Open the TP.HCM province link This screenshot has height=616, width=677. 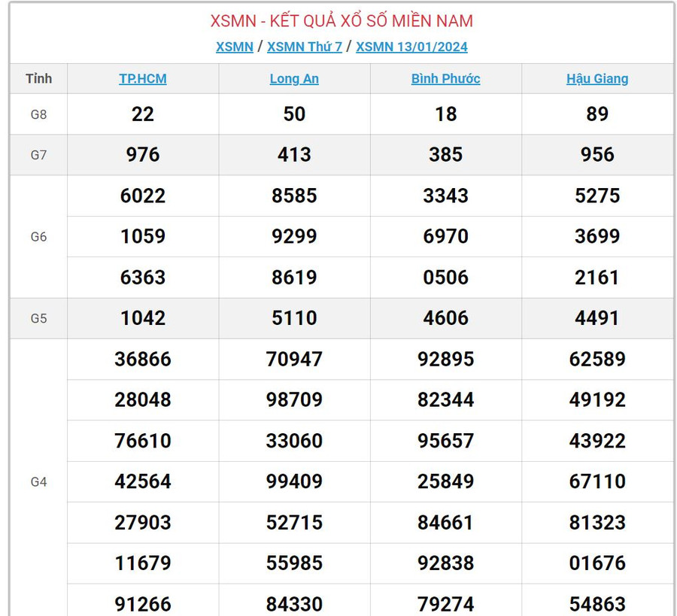[x=142, y=79]
